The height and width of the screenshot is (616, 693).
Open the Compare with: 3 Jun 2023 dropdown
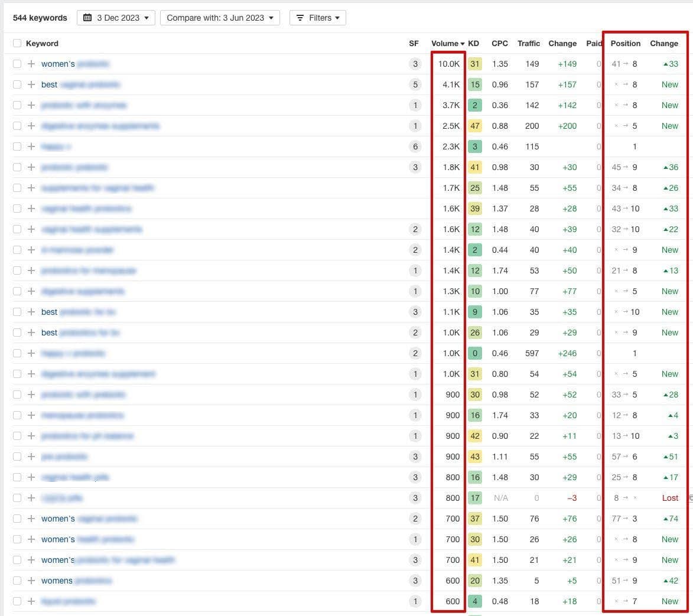[219, 18]
